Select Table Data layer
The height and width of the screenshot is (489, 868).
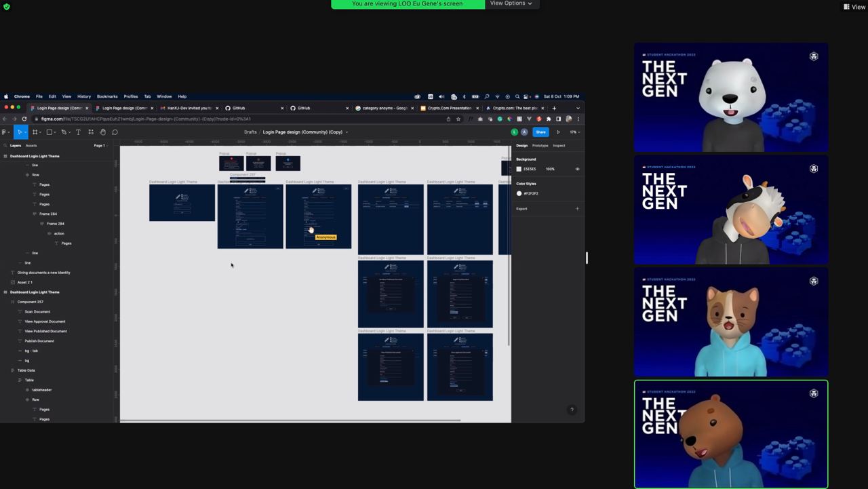(26, 370)
